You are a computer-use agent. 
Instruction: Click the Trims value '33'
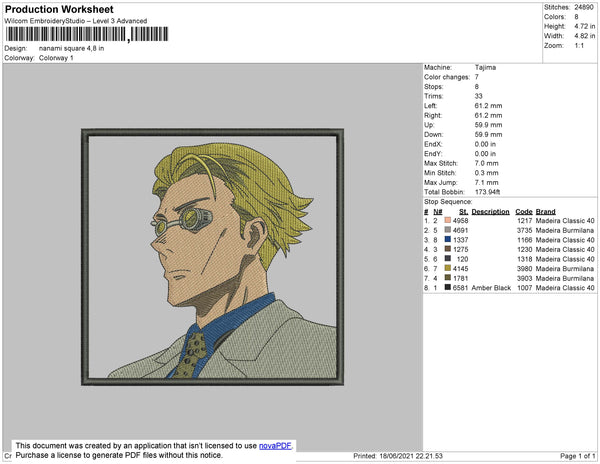click(x=479, y=96)
